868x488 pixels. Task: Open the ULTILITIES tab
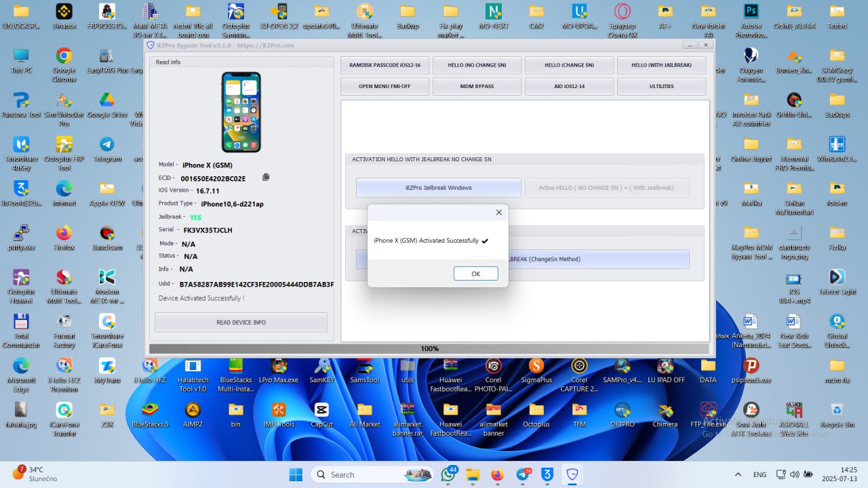(x=661, y=86)
